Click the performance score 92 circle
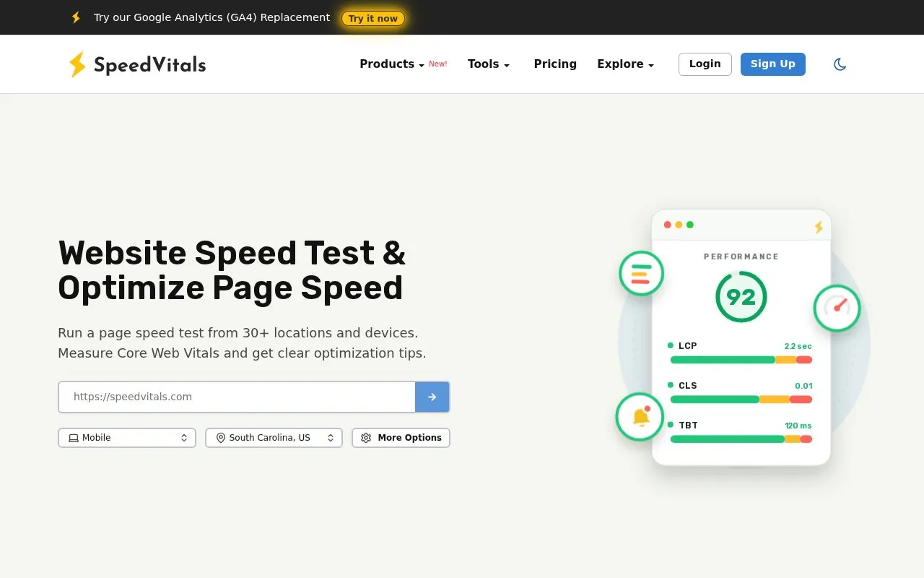The width and height of the screenshot is (924, 578). pos(741,297)
